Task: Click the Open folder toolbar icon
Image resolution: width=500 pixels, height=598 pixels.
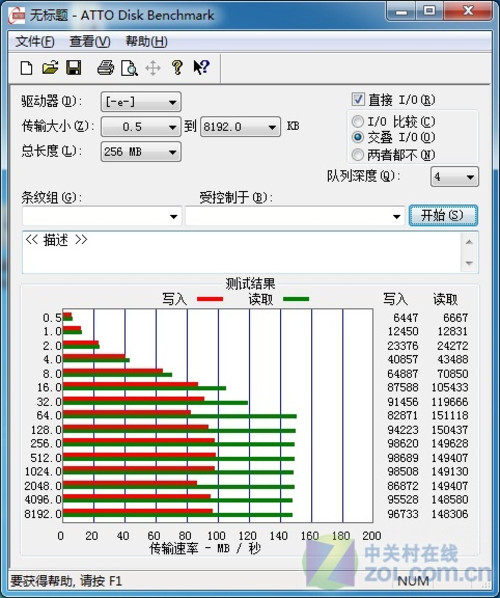Action: point(50,68)
